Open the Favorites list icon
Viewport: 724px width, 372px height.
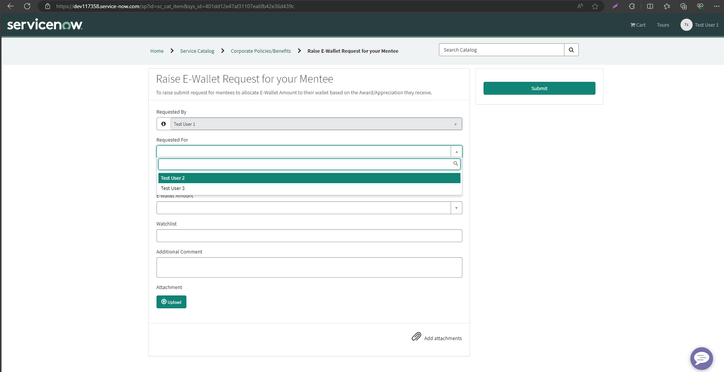667,6
